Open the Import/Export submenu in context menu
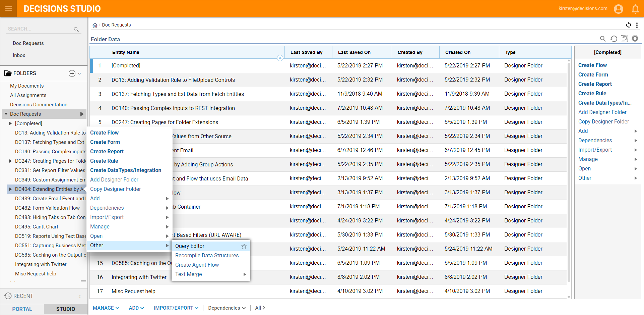 point(129,217)
